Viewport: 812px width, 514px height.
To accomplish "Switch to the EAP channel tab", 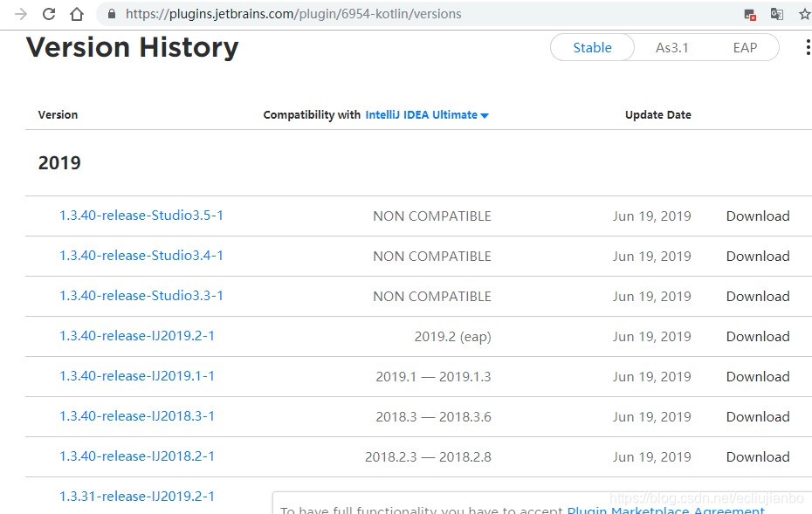I will pos(745,48).
